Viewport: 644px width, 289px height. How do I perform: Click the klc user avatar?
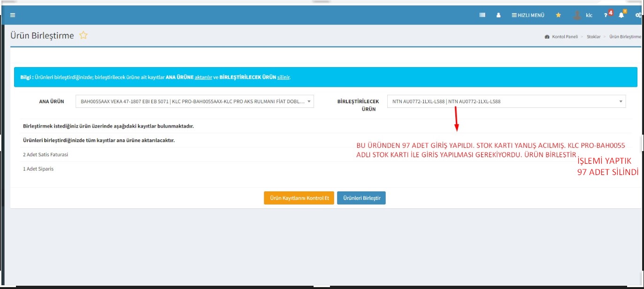click(577, 15)
